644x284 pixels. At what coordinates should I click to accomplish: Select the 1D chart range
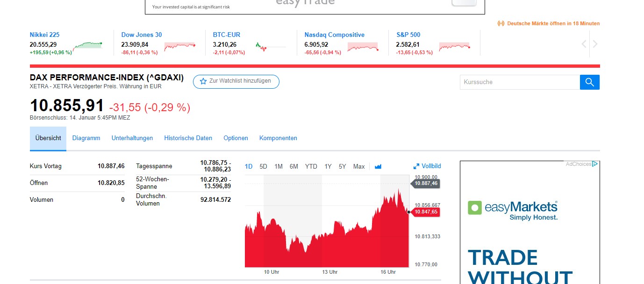[249, 166]
